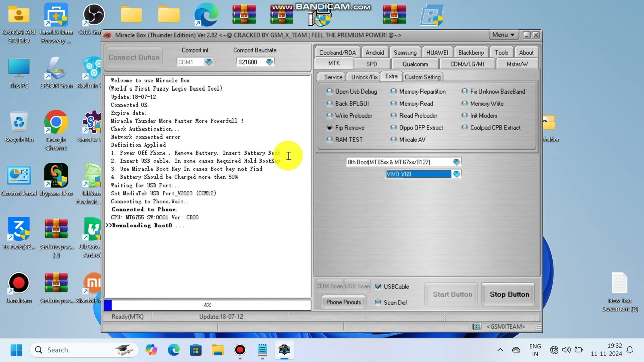Viewport: 644px width, 362px height.
Task: Open Google Chrome desktop shortcut
Action: tap(56, 130)
